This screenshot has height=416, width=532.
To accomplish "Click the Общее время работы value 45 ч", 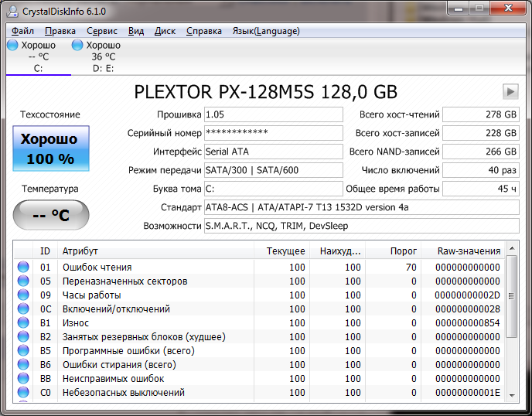I will pos(481,189).
